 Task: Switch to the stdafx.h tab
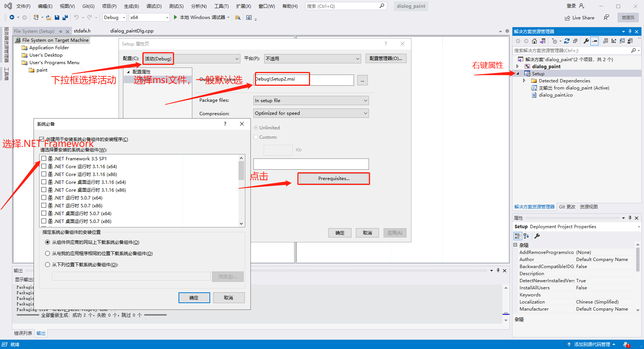tap(82, 31)
